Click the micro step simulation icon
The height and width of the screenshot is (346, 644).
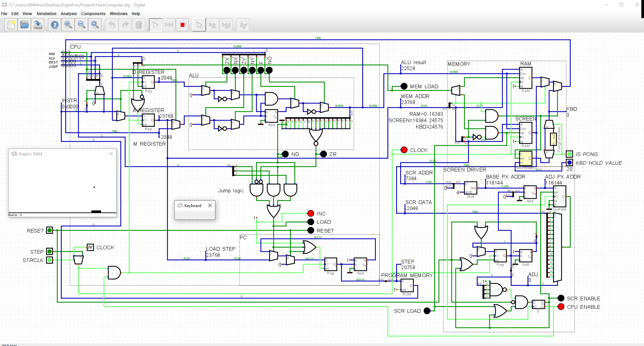click(x=199, y=25)
